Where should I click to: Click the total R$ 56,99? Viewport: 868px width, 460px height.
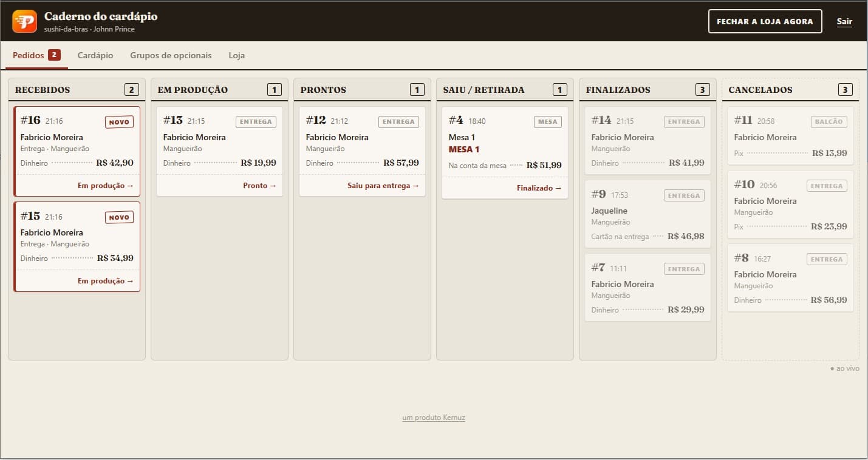(829, 300)
